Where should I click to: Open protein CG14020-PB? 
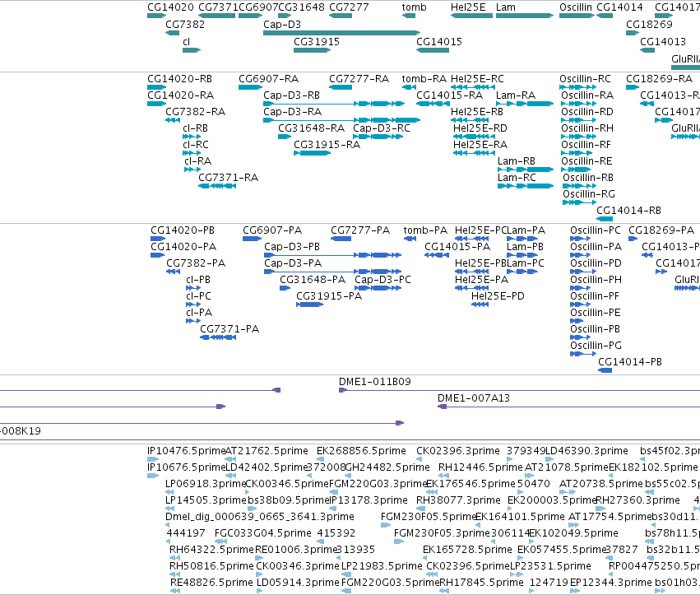tap(182, 230)
